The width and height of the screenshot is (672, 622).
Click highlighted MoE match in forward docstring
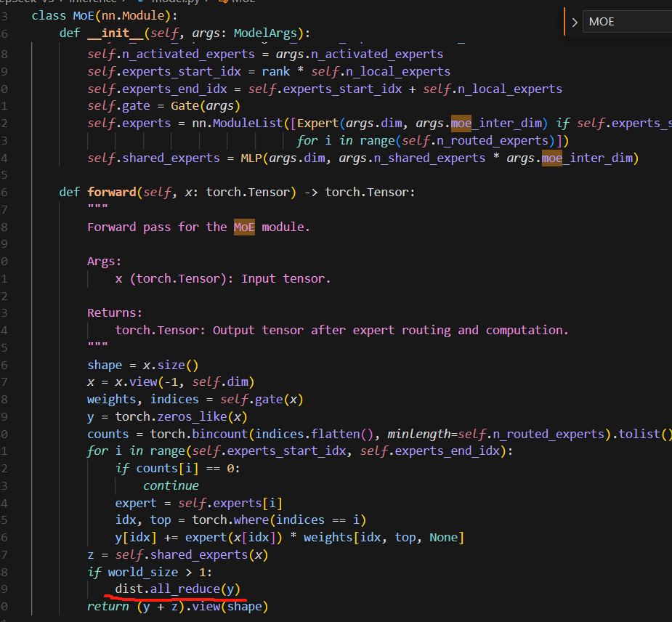click(244, 227)
